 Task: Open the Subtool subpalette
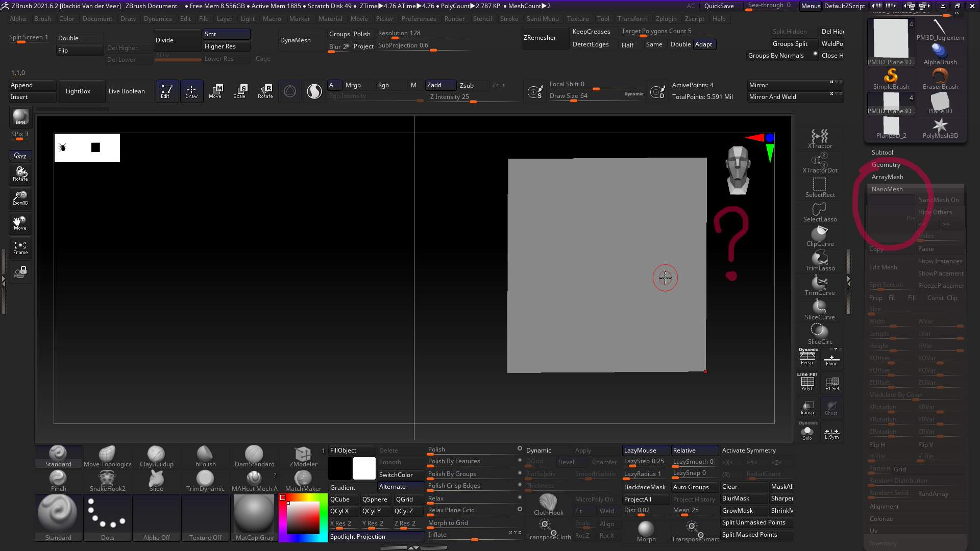click(882, 152)
